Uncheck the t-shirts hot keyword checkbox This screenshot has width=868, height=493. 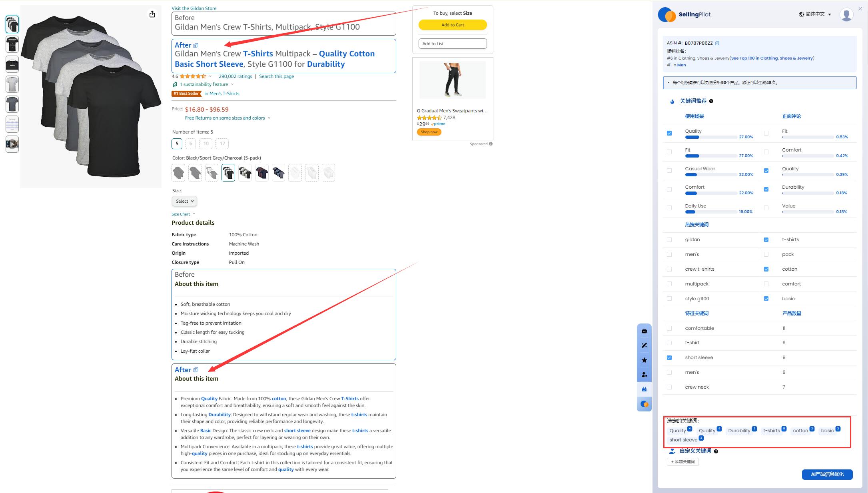(x=766, y=240)
